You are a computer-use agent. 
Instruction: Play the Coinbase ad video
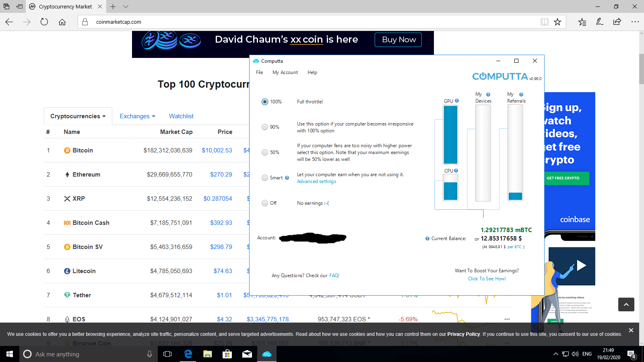coord(581,265)
